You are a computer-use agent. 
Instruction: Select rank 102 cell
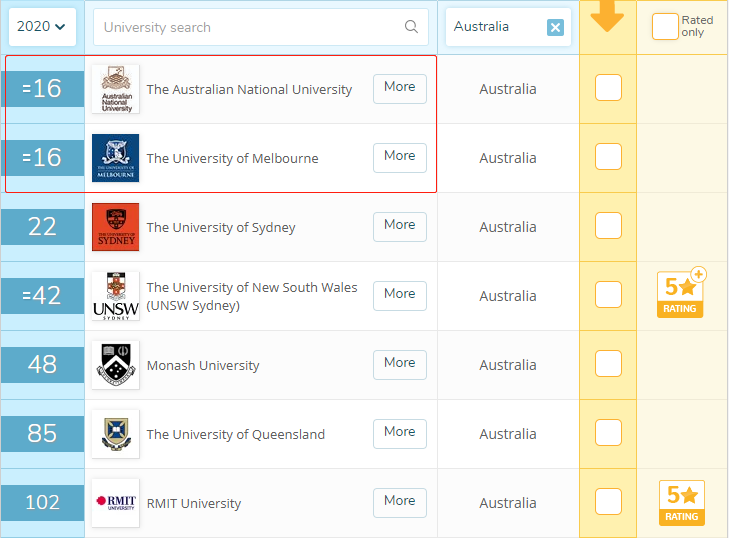pos(42,503)
